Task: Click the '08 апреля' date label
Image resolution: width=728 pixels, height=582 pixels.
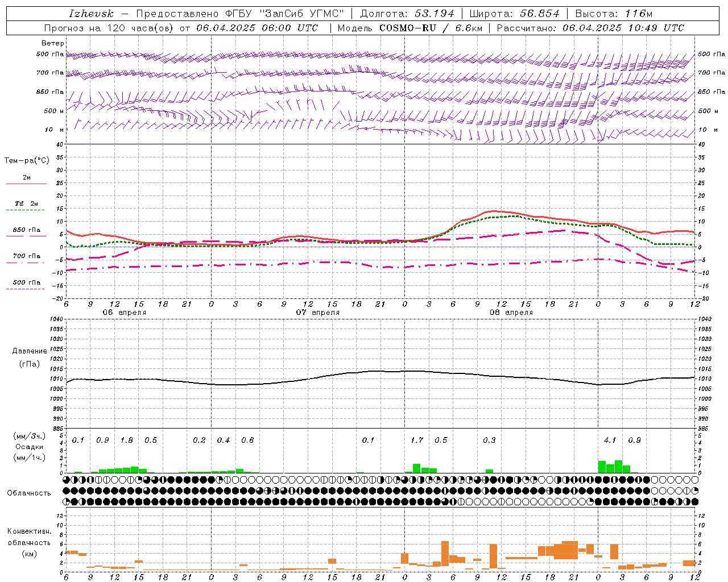Action: click(511, 313)
